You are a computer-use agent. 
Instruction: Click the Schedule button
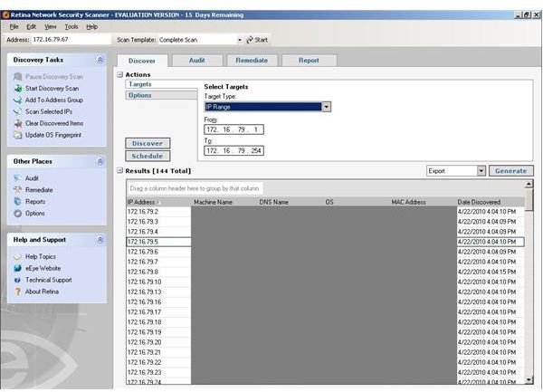click(148, 157)
